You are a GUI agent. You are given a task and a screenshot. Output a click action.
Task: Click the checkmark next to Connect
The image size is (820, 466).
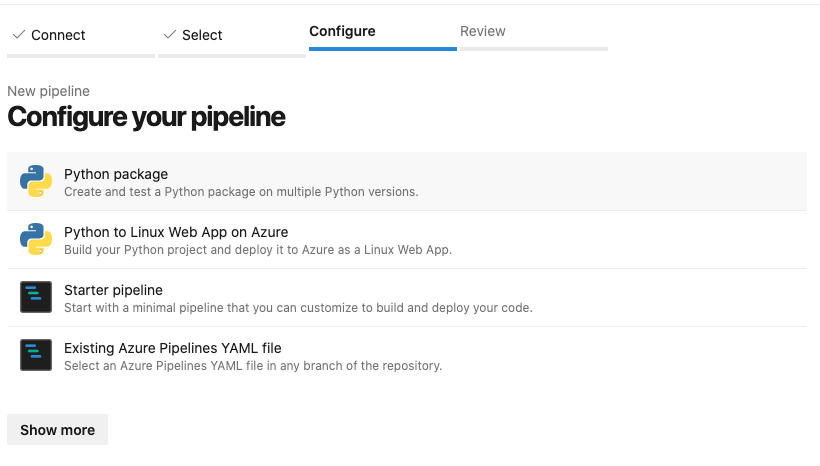click(x=18, y=35)
